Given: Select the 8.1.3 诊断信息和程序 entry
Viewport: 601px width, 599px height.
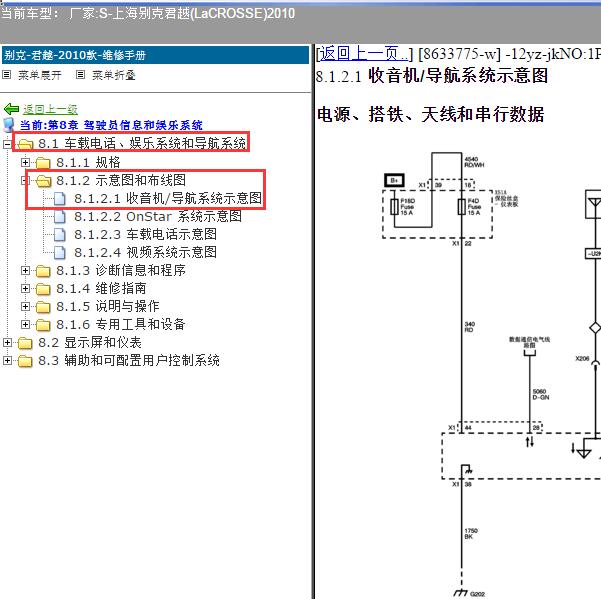Looking at the screenshot, I should coord(121,271).
